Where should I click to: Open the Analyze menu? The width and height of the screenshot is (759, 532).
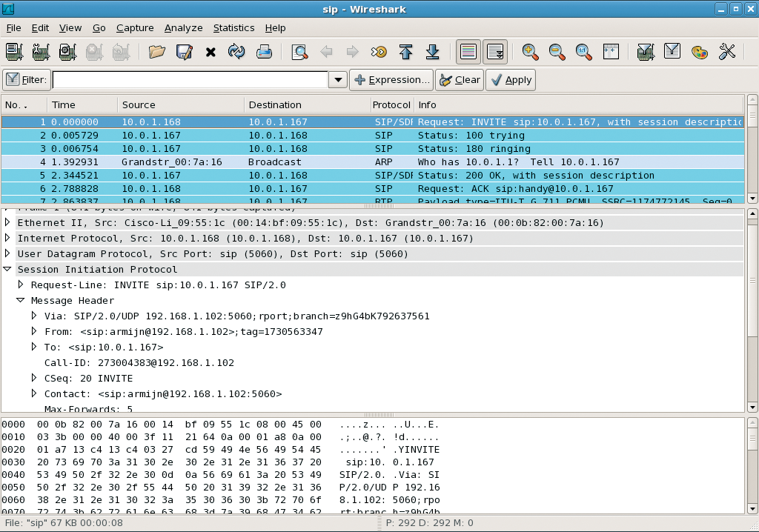(x=184, y=28)
